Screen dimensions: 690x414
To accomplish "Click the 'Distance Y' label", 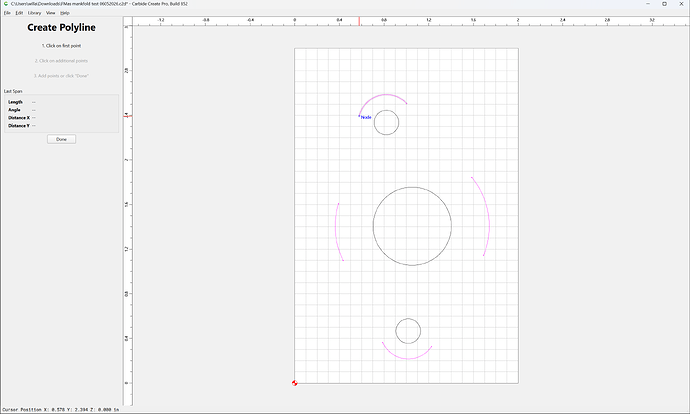I will [19, 126].
